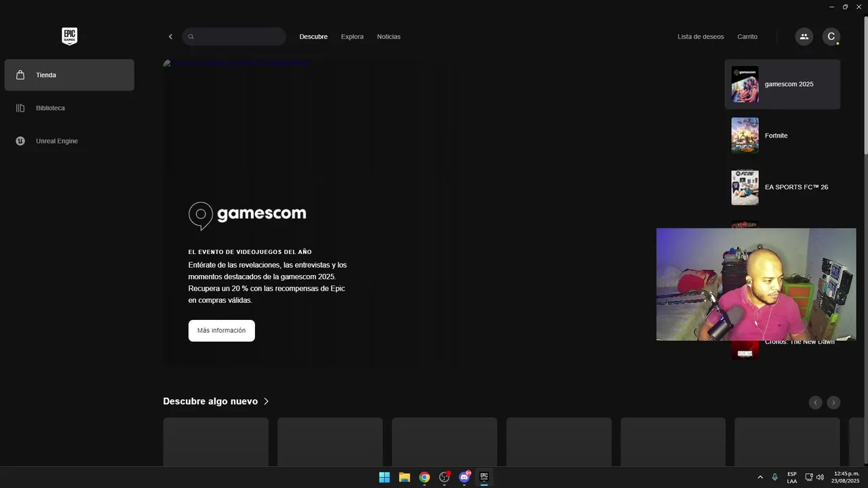This screenshot has height=488, width=868.
Task: Open the account profile avatar C
Action: coord(831,37)
